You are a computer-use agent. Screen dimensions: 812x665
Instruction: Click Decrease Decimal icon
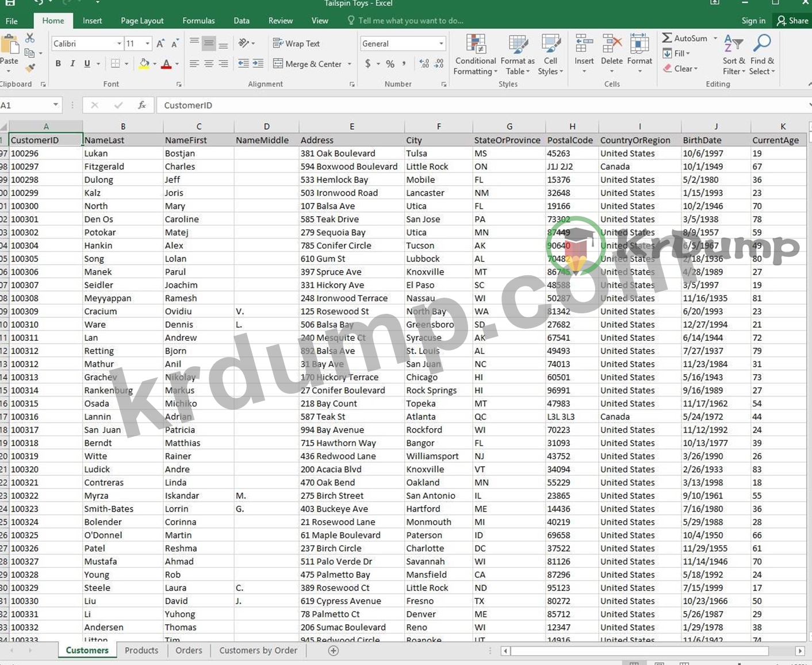pyautogui.click(x=439, y=64)
